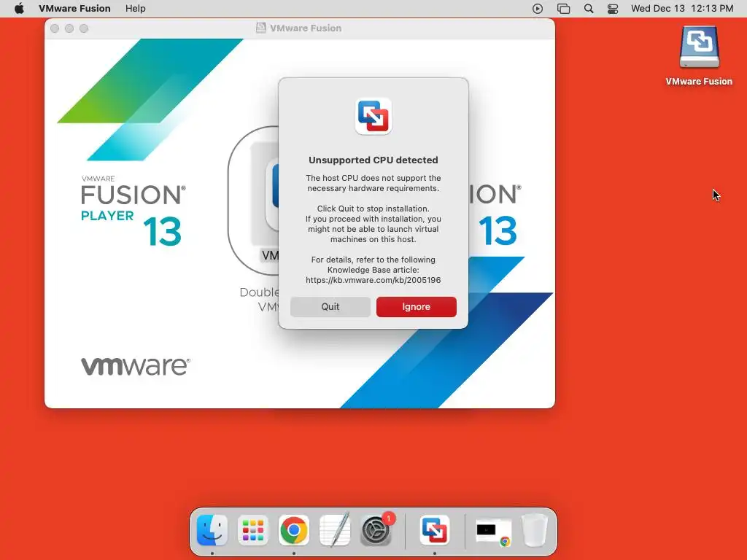747x560 pixels.
Task: Open the Trash from the Dock
Action: click(535, 530)
